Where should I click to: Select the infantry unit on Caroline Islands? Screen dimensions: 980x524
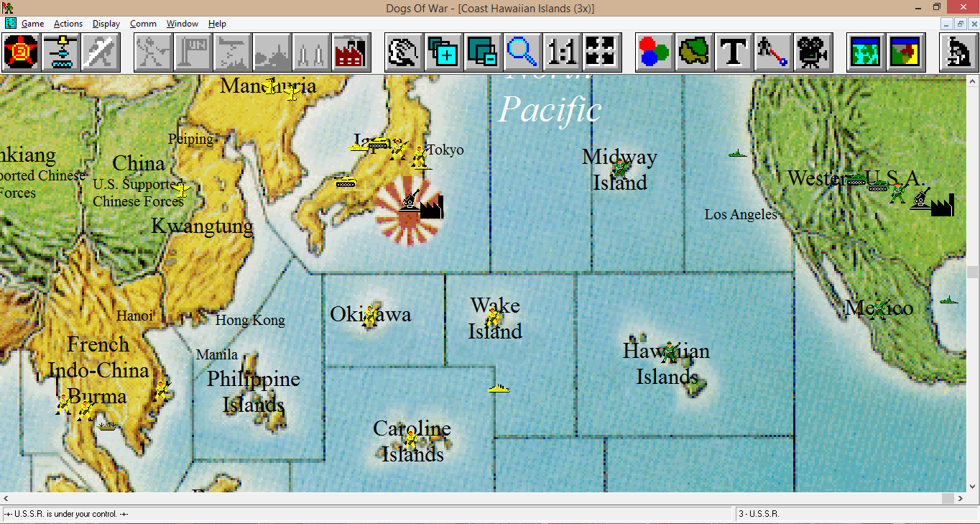(x=411, y=439)
